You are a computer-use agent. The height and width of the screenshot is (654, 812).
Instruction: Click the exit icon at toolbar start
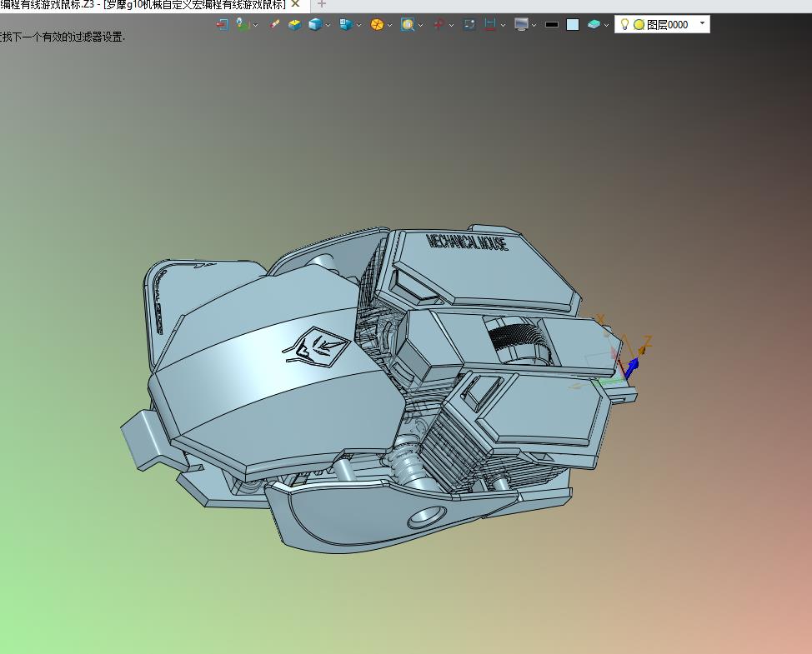[222, 24]
